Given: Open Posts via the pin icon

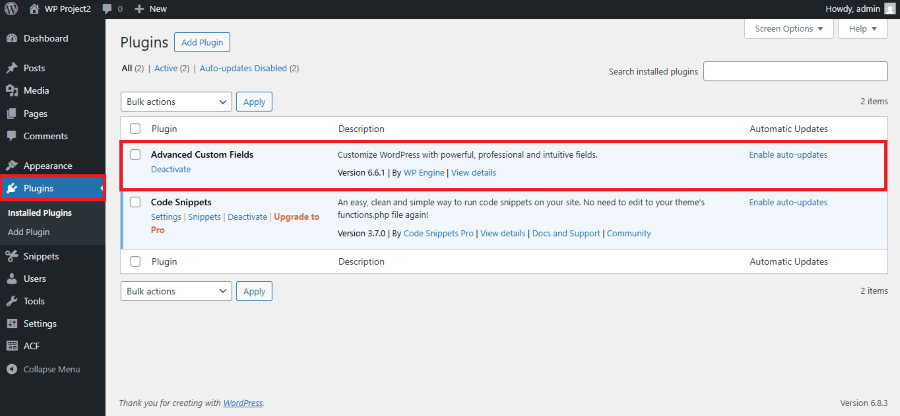Looking at the screenshot, I should (12, 68).
